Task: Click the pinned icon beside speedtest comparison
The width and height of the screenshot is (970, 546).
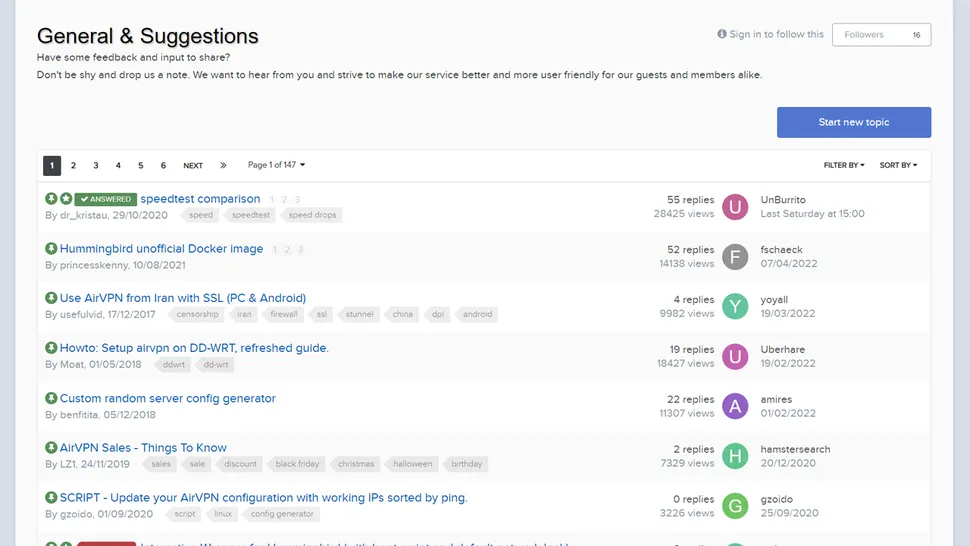Action: point(51,198)
